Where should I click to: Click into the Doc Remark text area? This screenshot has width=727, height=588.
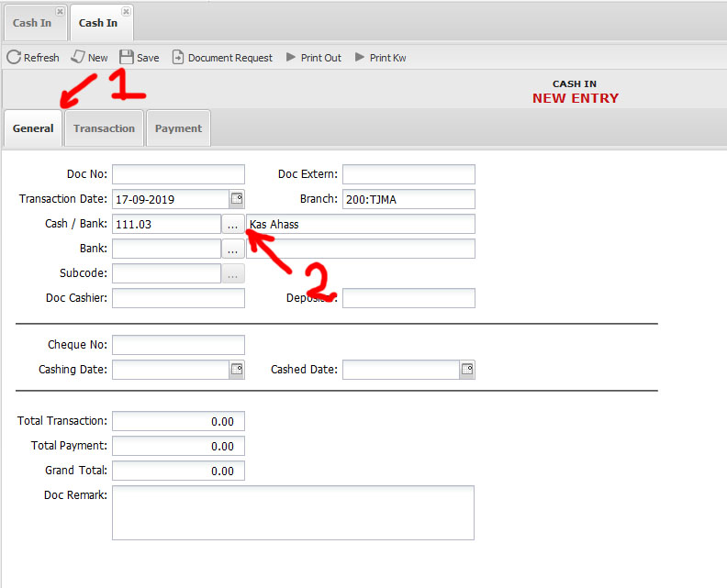293,513
